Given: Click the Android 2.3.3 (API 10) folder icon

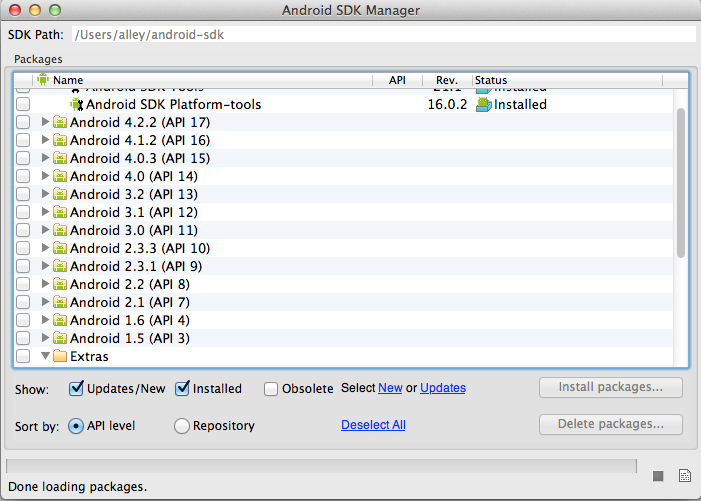Looking at the screenshot, I should coord(60,248).
